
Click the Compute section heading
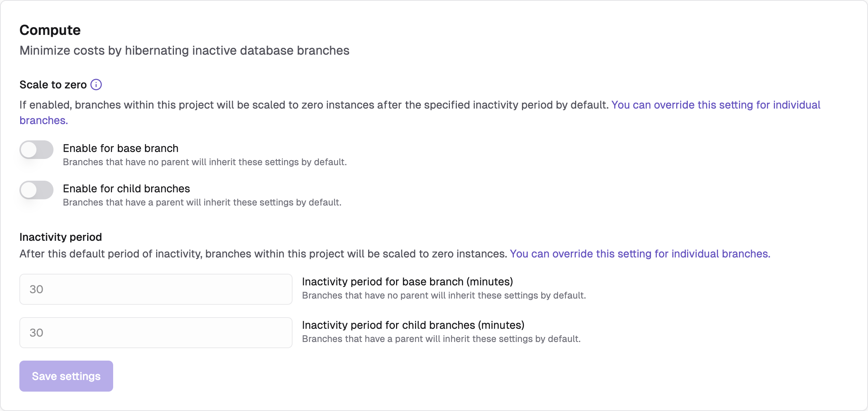coord(50,30)
